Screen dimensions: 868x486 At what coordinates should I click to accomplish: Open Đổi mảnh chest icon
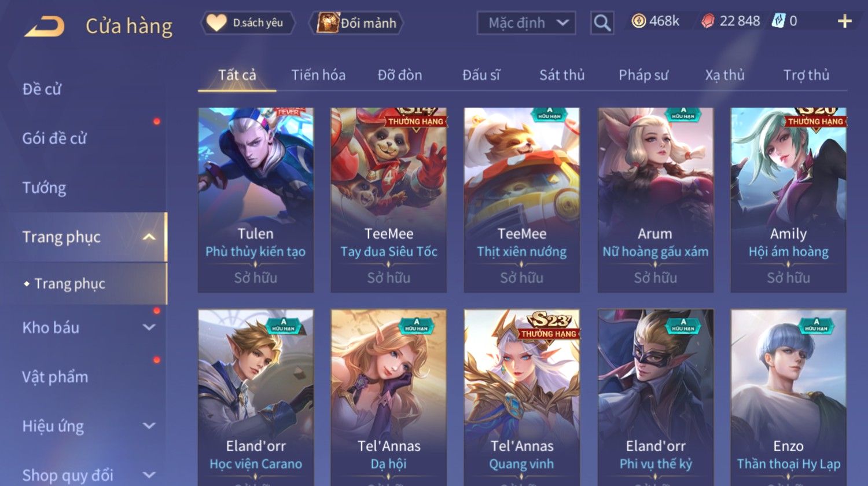tap(327, 23)
